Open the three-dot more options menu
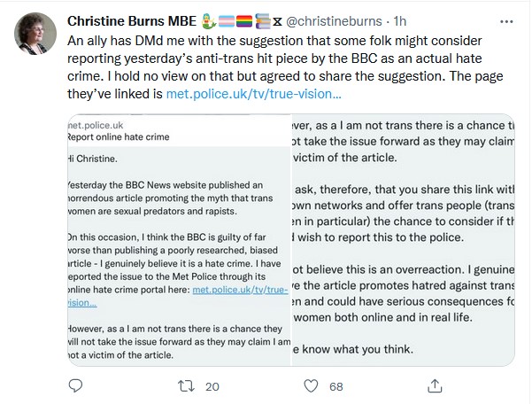The image size is (532, 404). click(x=506, y=22)
